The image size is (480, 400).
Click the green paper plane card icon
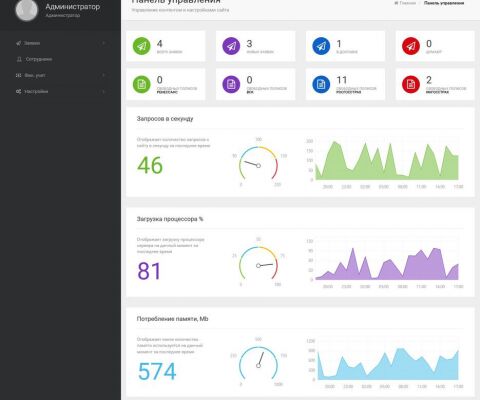point(142,46)
